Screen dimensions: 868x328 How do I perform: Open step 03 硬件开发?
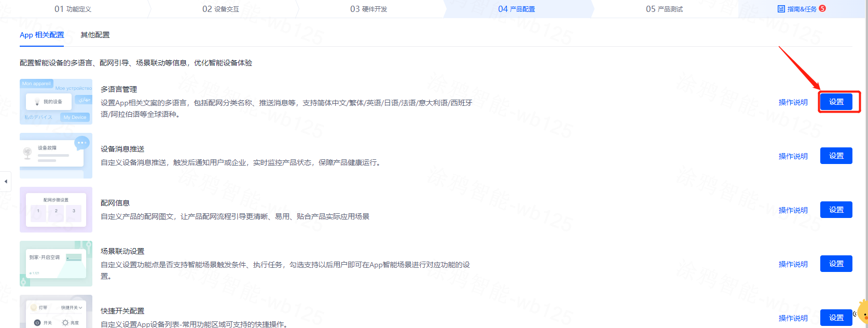pyautogui.click(x=368, y=9)
